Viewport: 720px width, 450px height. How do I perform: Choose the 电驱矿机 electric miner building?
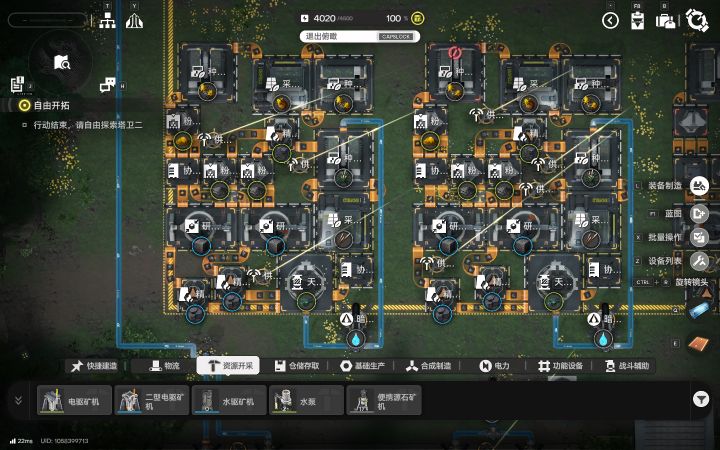[74, 400]
